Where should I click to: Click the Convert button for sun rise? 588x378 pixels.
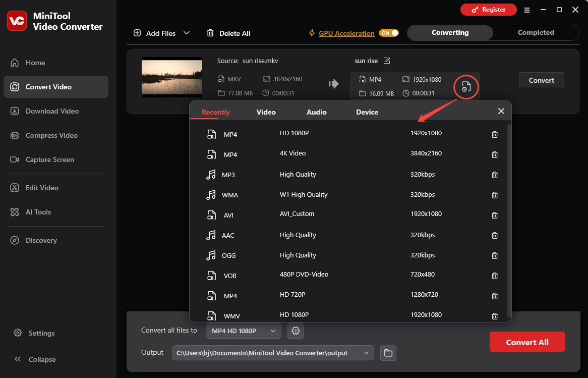coord(541,80)
